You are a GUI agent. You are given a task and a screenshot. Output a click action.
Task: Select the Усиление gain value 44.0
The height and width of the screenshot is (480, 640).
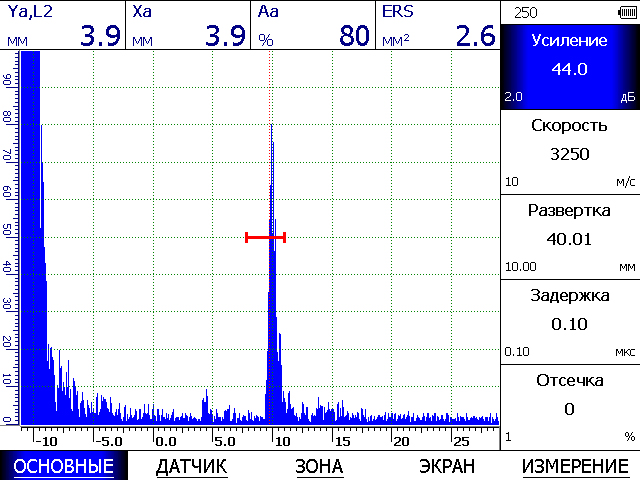click(569, 71)
